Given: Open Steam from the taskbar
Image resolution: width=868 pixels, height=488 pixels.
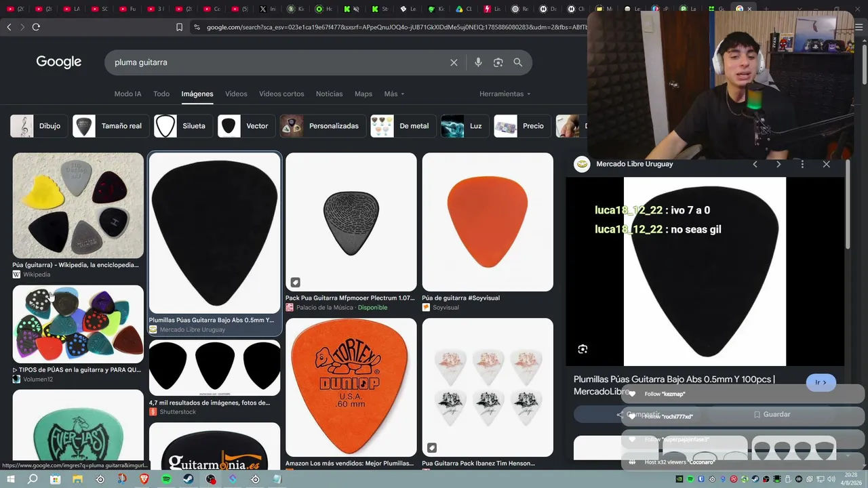Looking at the screenshot, I should pyautogui.click(x=189, y=479).
